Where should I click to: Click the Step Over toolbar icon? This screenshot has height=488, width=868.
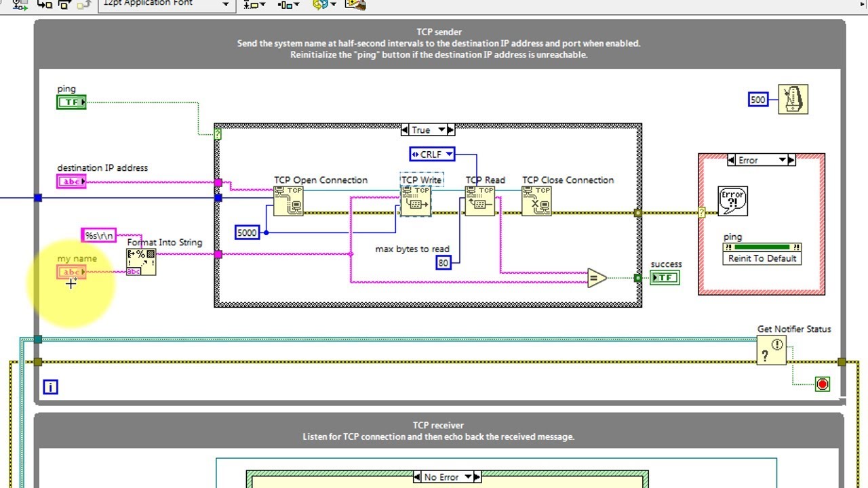65,4
